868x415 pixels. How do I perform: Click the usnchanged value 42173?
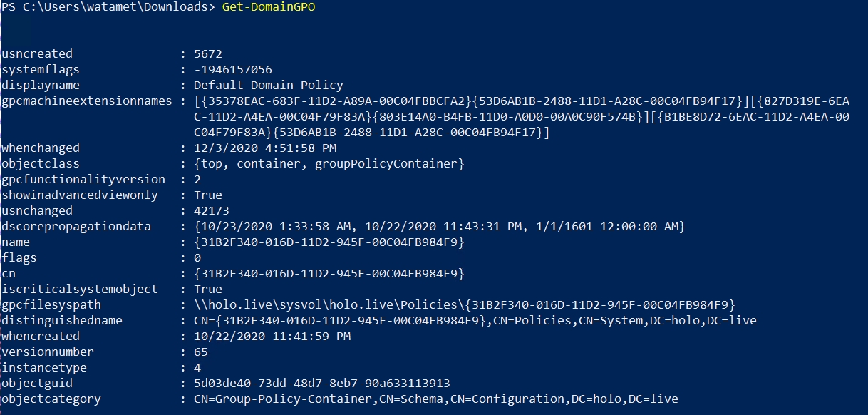(x=212, y=210)
